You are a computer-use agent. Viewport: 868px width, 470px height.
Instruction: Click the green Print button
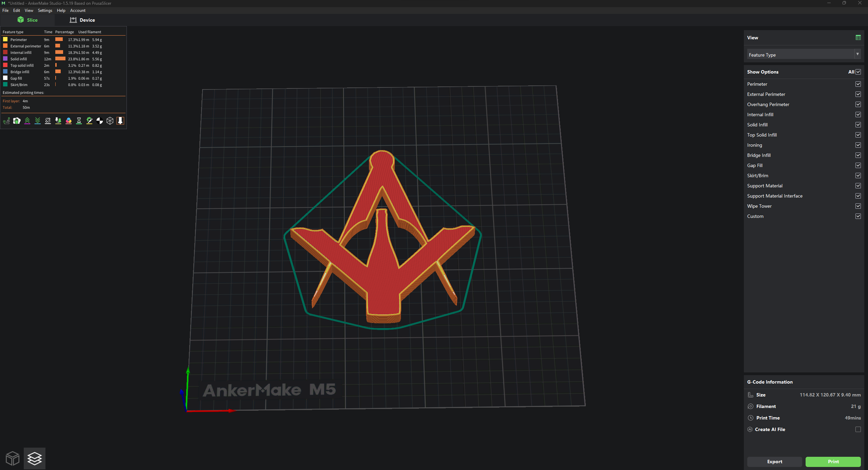[x=833, y=462]
